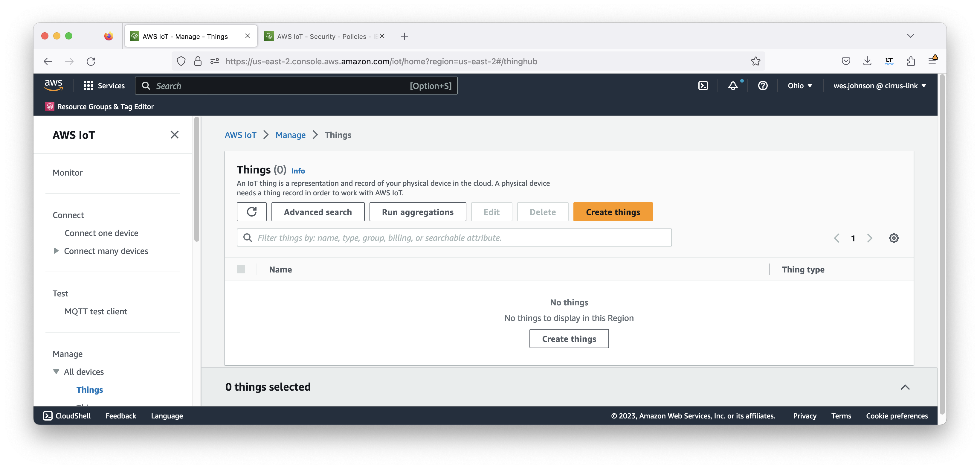Open CloudShell in the footer
The height and width of the screenshot is (469, 980).
coord(67,416)
